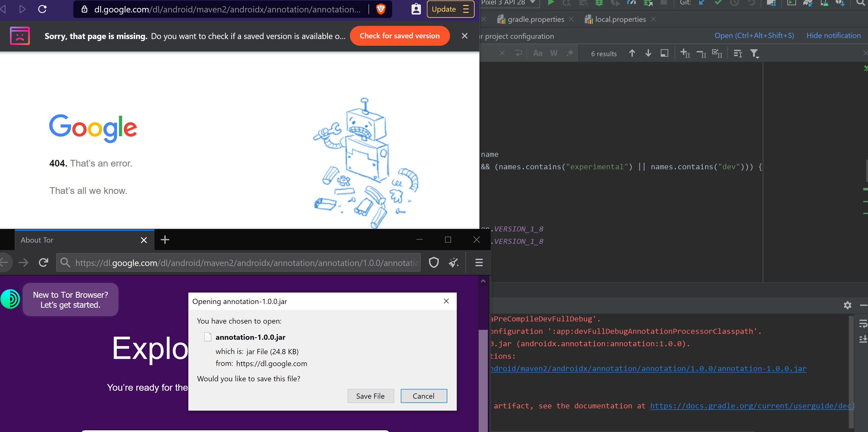Toggle Regex option in find bar
The image size is (868, 432).
570,53
